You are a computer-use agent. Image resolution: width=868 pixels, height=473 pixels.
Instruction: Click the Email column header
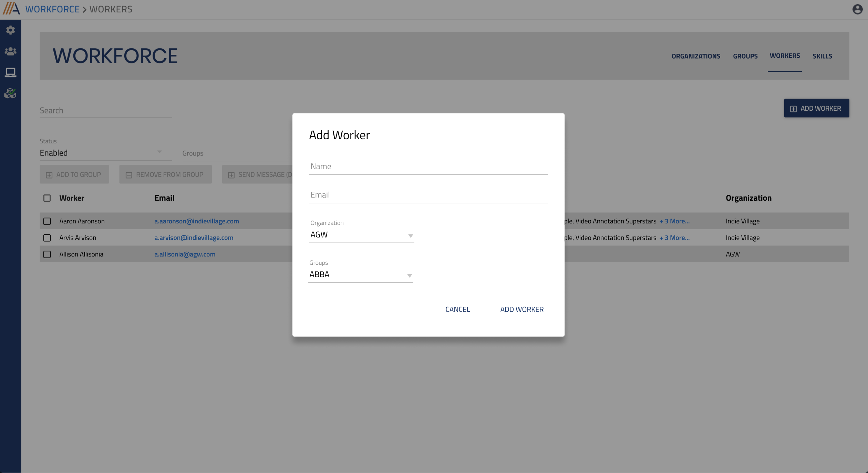click(164, 198)
